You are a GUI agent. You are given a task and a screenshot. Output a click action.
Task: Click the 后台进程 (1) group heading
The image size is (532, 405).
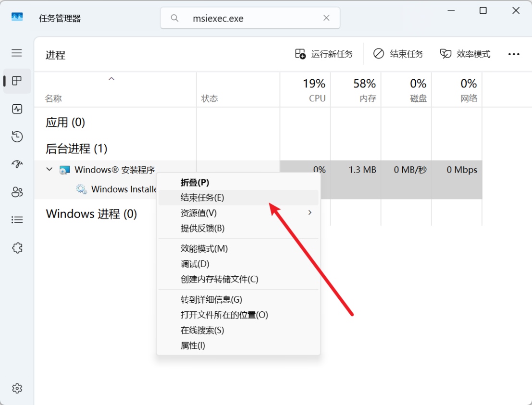(76, 148)
